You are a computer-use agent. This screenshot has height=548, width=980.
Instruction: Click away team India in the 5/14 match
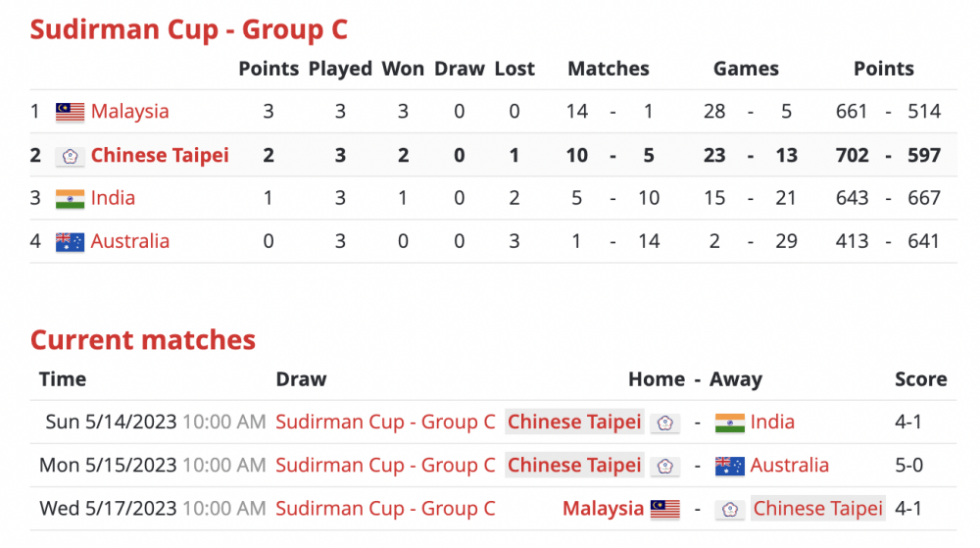coord(772,423)
